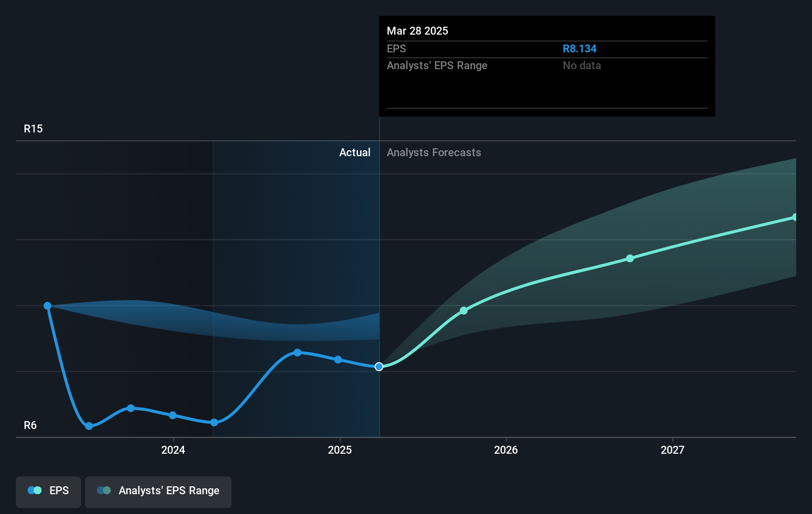This screenshot has width=812, height=514.
Task: Select the final forecast point at chart edge
Action: 795,216
